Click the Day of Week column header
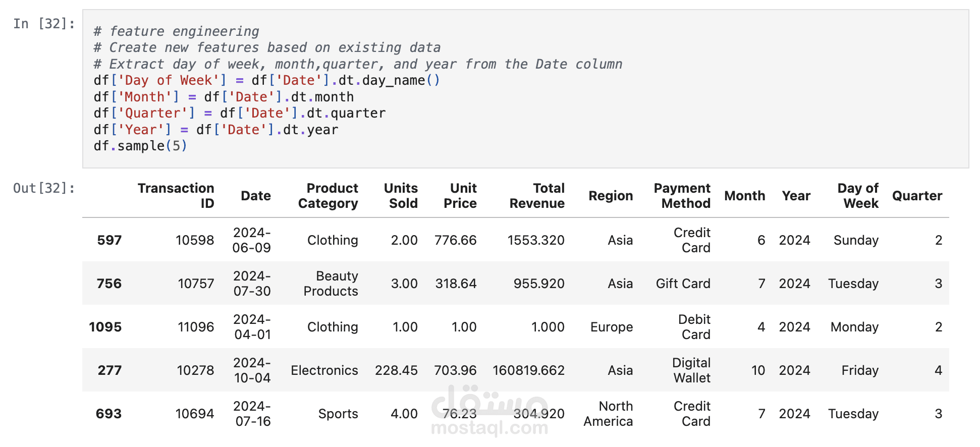Image resolution: width=980 pixels, height=447 pixels. 857,196
